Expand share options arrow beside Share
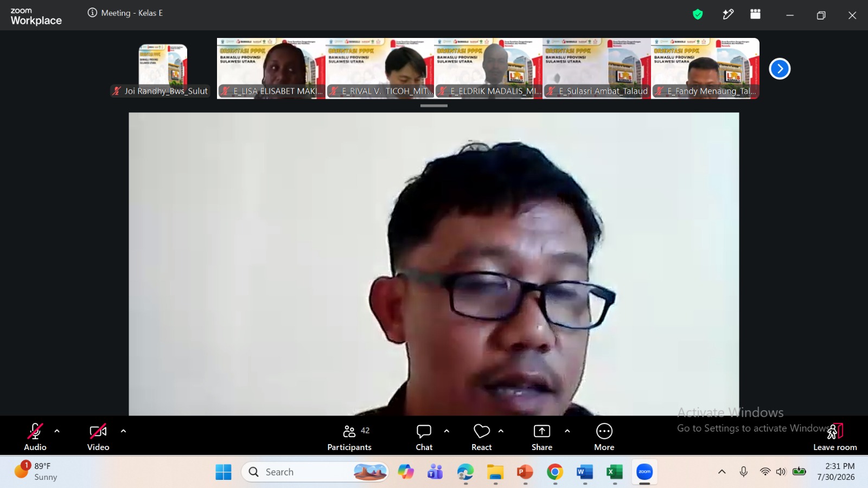This screenshot has height=488, width=868. coord(567,431)
